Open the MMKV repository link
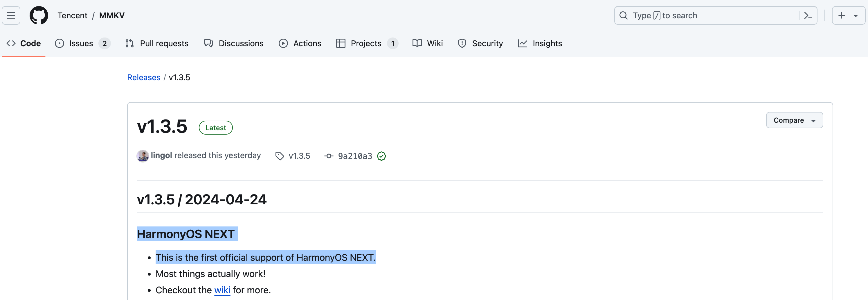 pos(112,15)
